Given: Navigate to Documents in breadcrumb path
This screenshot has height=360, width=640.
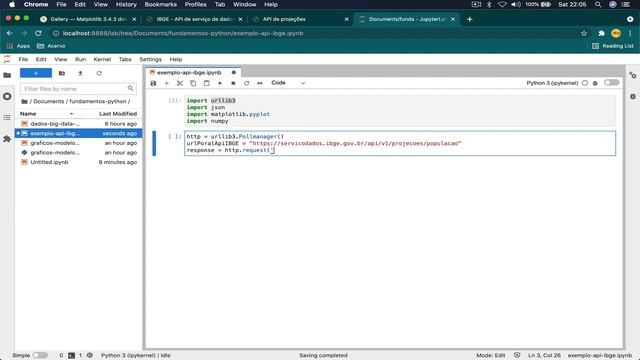Looking at the screenshot, I should point(49,101).
